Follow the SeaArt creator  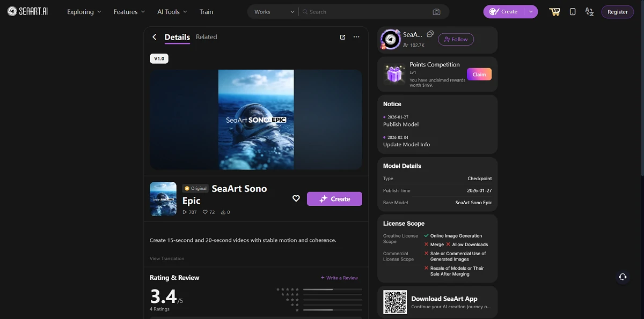pyautogui.click(x=456, y=39)
